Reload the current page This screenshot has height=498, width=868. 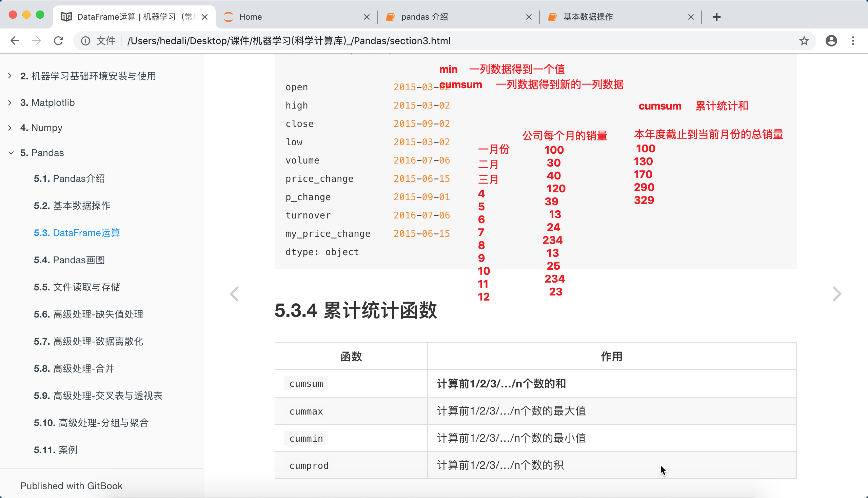pos(58,41)
